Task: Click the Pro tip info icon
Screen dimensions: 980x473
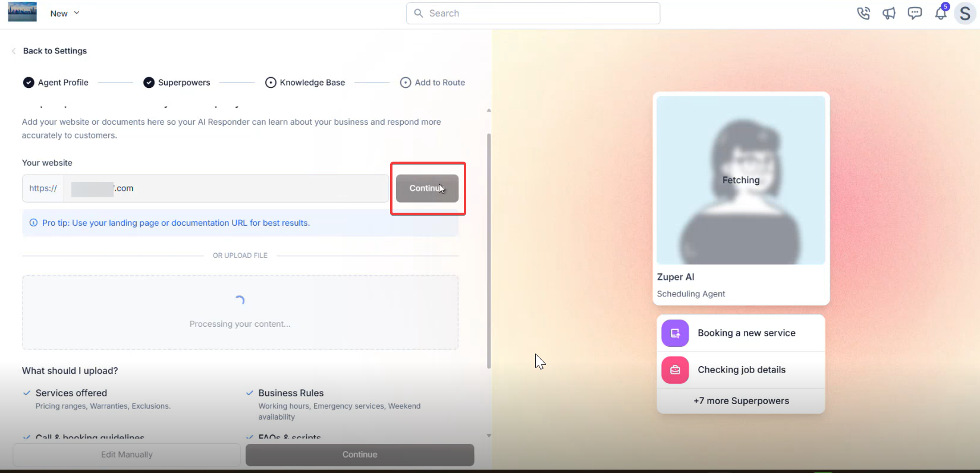Action: pos(33,223)
